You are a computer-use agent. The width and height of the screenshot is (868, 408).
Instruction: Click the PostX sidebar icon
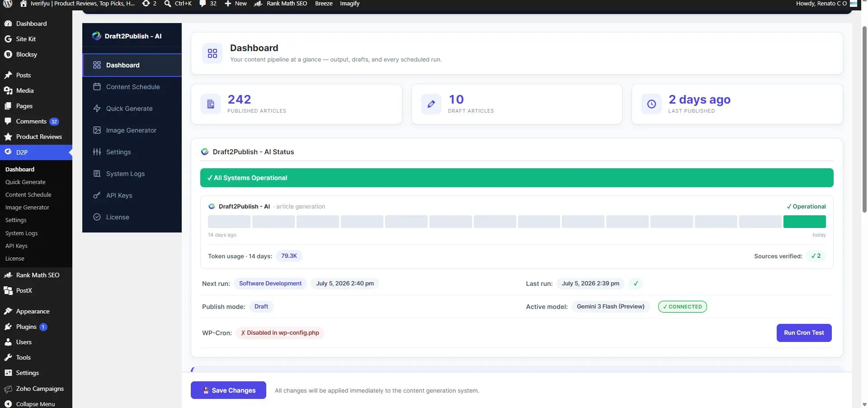8,290
